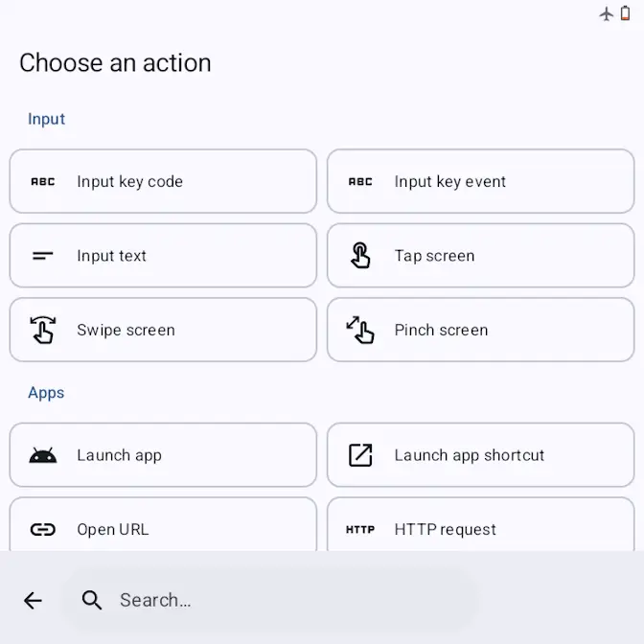Click the ABC icon for Input key code
The height and width of the screenshot is (644, 644).
(43, 181)
